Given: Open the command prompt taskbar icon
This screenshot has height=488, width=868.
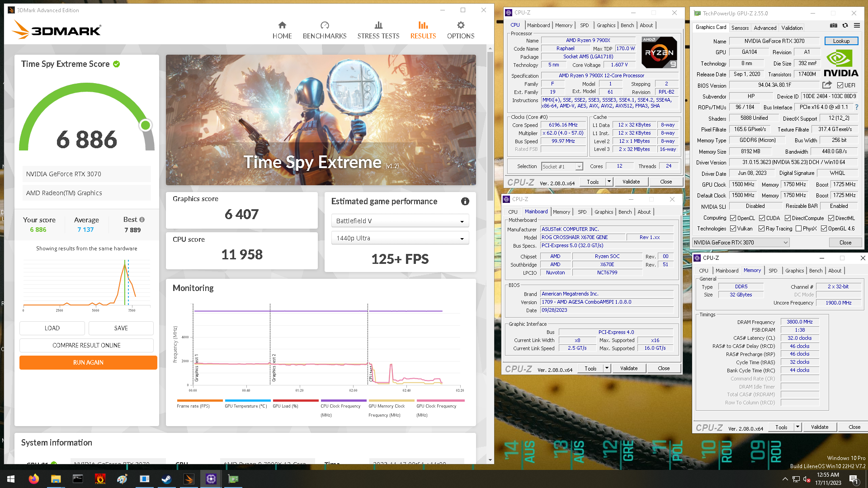Looking at the screenshot, I should tap(78, 479).
